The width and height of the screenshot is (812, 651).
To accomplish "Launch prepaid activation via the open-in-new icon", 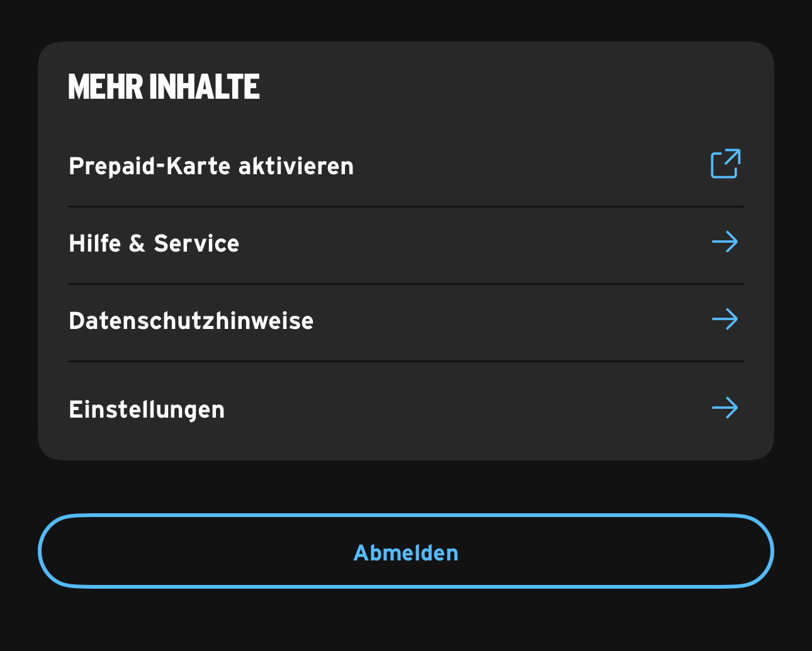I will pyautogui.click(x=725, y=164).
